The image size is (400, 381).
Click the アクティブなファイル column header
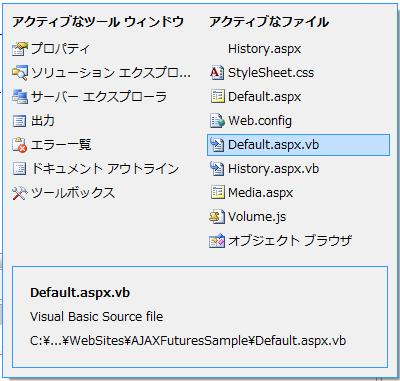pyautogui.click(x=269, y=22)
